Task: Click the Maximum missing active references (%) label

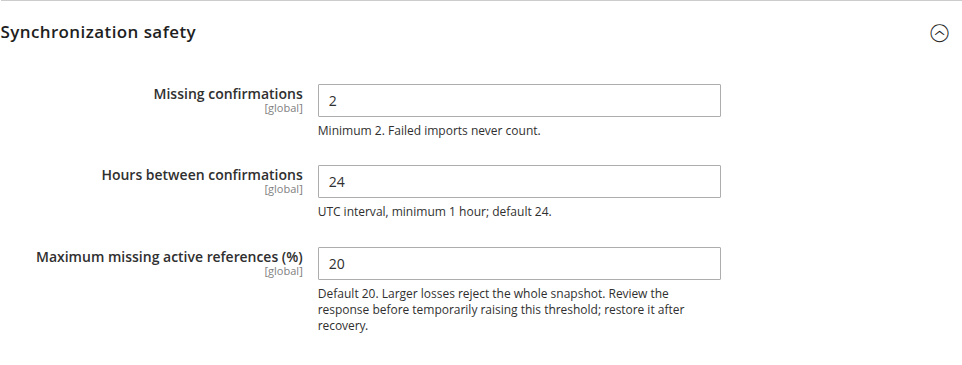Action: click(x=169, y=257)
